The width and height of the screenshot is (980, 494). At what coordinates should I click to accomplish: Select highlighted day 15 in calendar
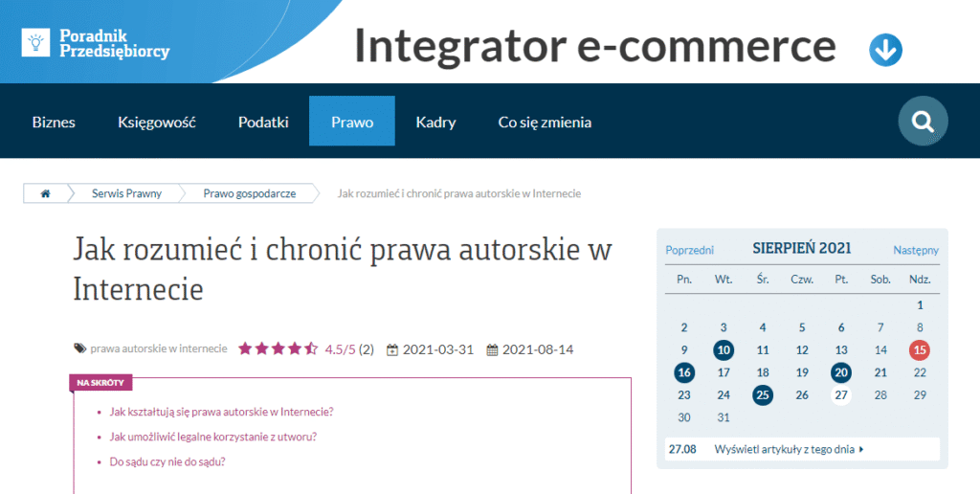(920, 350)
